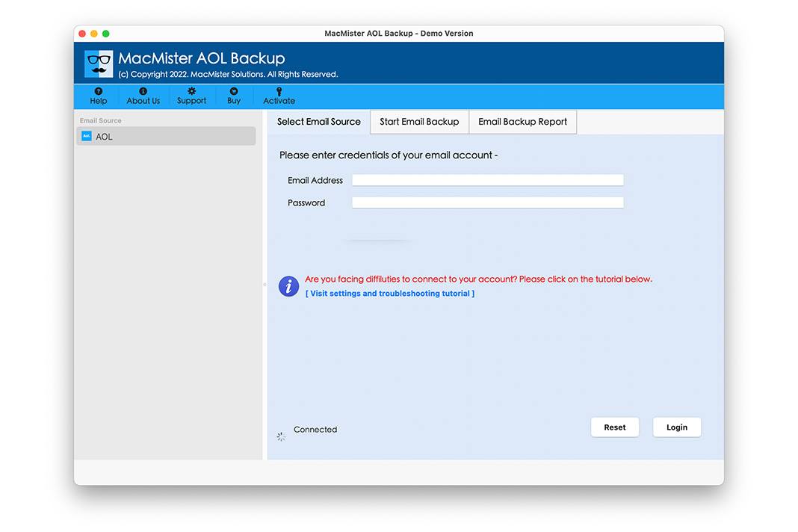Close the MacMister AOL Backup window
This screenshot has width=798, height=532.
point(82,34)
